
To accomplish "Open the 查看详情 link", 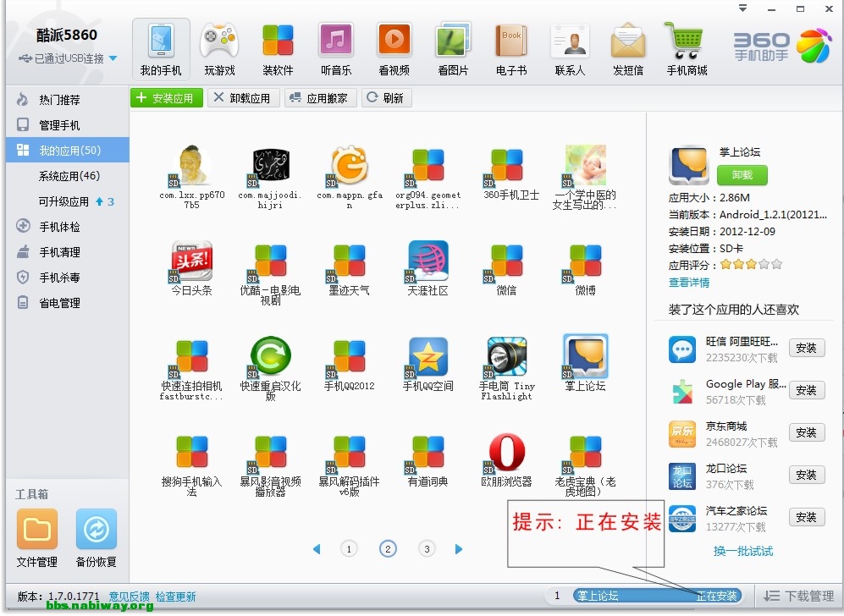I will tap(689, 283).
